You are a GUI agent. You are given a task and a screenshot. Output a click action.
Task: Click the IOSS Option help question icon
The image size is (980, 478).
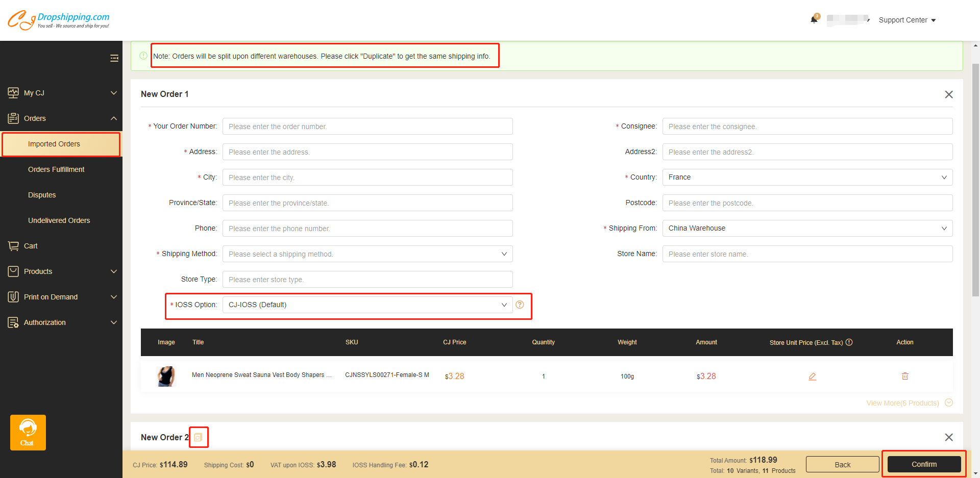coord(520,305)
